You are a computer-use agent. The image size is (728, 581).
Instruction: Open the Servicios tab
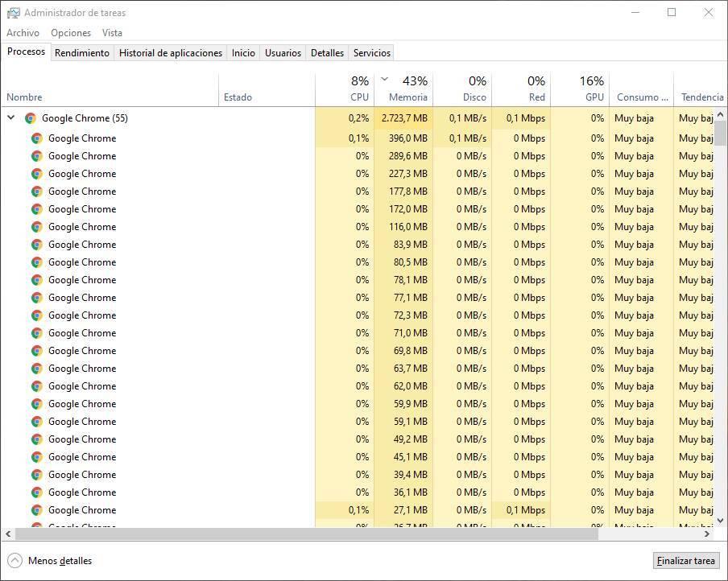pyautogui.click(x=371, y=52)
